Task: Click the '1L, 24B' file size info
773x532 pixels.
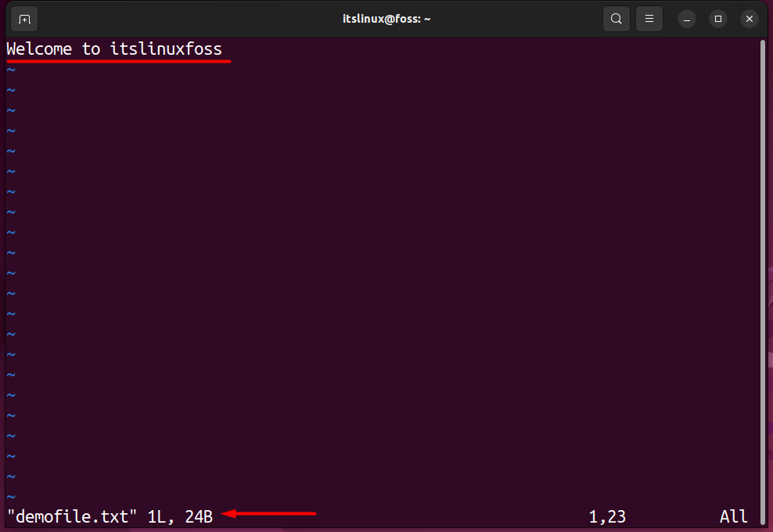Action: point(180,516)
